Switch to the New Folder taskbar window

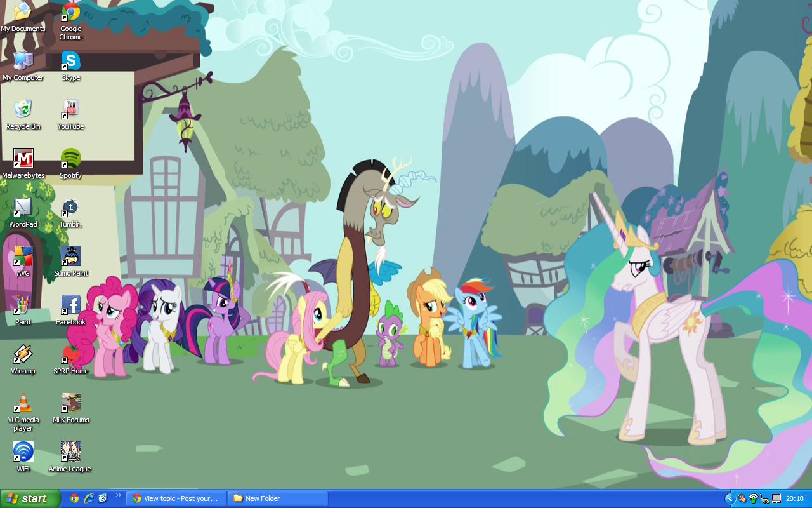click(278, 498)
